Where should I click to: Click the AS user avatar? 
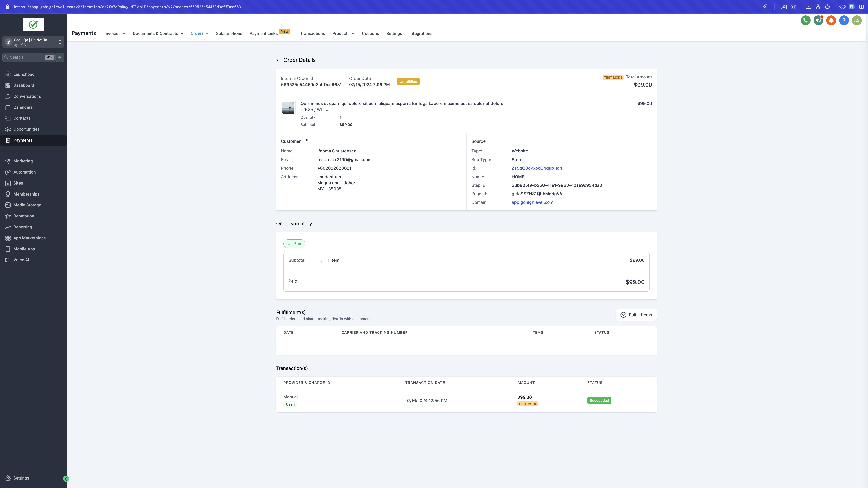[x=856, y=20]
